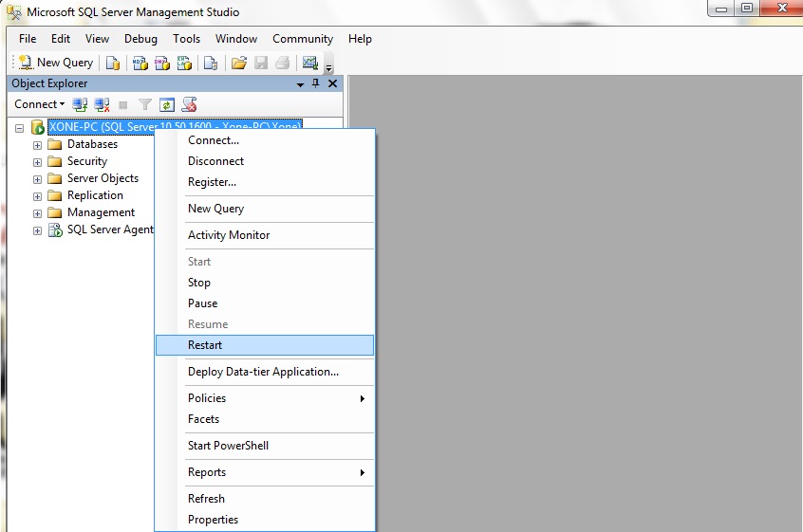Image resolution: width=803 pixels, height=532 pixels.
Task: Expand the Server Objects folder
Action: 37,179
